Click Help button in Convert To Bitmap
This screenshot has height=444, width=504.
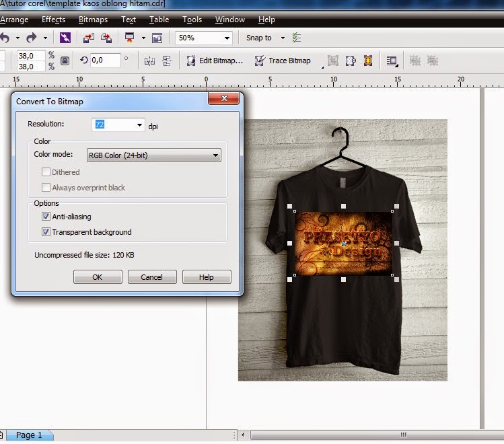[207, 277]
